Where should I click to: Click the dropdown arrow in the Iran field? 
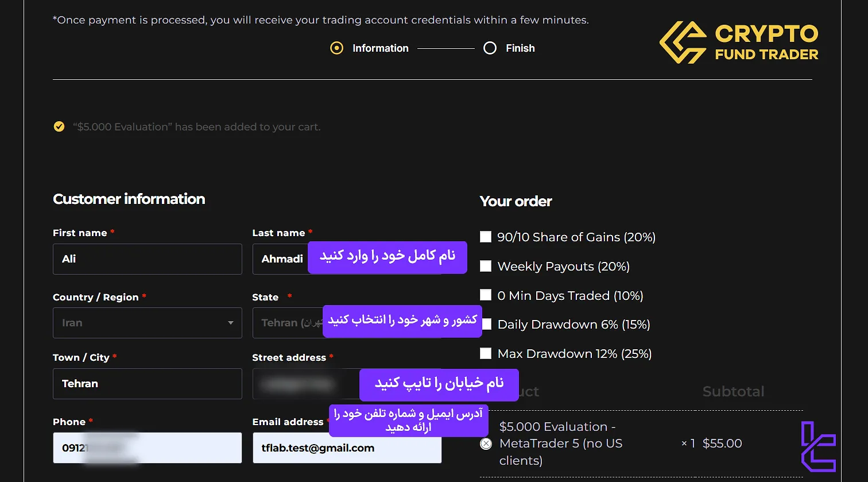tap(231, 322)
